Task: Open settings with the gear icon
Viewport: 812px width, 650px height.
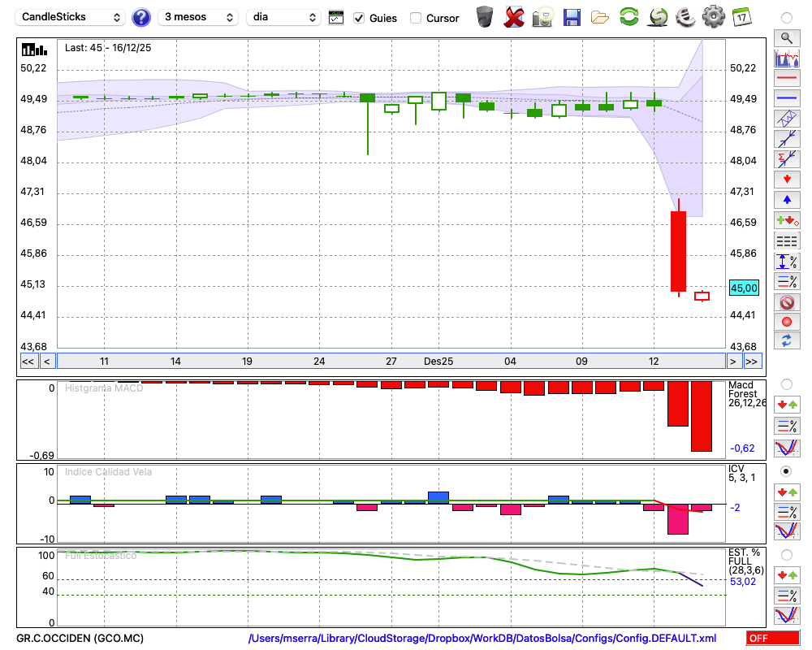Action: click(x=714, y=17)
